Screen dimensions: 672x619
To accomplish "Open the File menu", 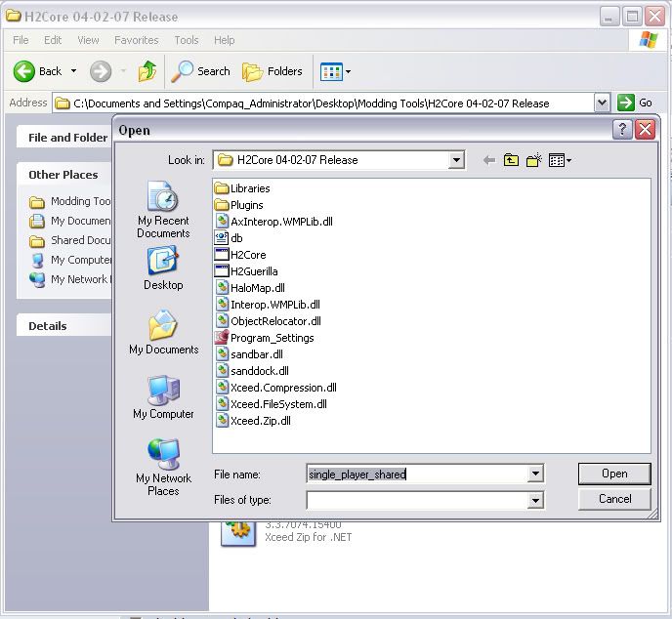I will (21, 40).
